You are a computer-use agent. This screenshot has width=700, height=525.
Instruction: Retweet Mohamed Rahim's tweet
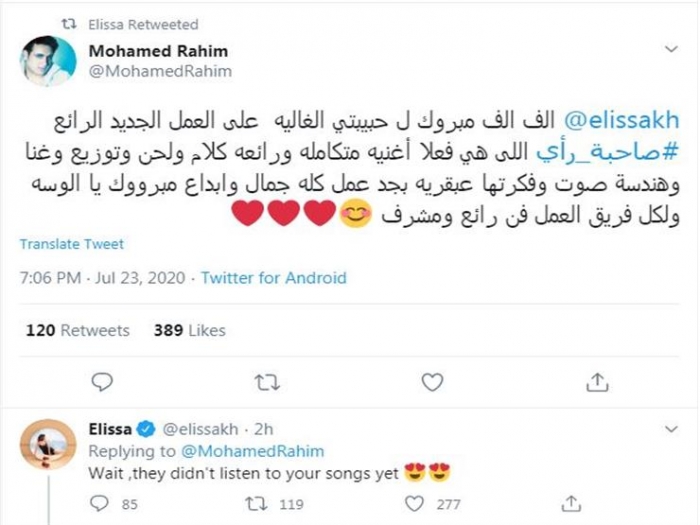(x=266, y=380)
